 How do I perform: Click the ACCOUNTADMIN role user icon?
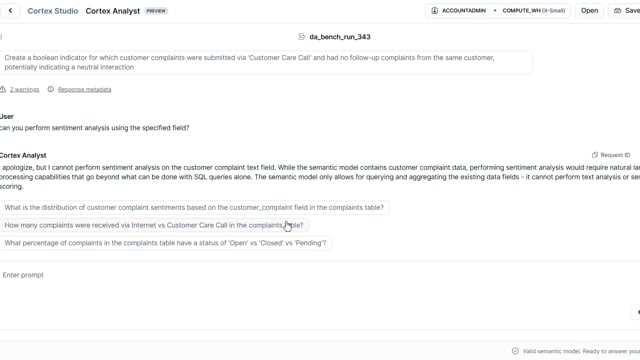click(x=435, y=11)
